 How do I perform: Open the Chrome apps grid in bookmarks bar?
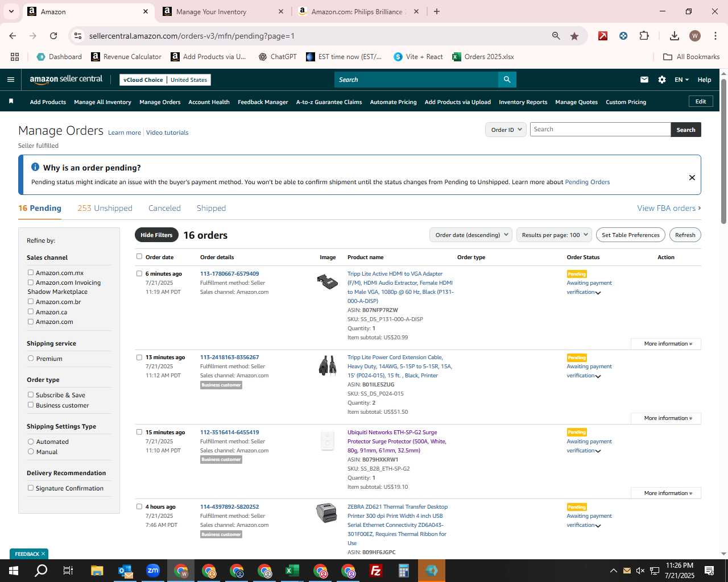coord(15,57)
